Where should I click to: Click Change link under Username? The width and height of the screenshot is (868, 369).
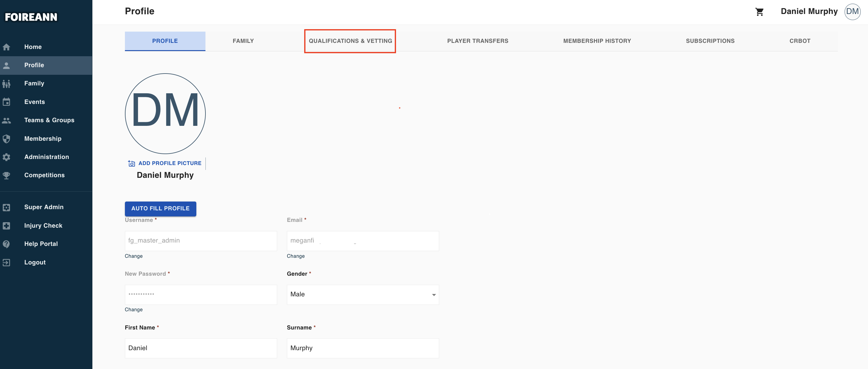click(133, 256)
